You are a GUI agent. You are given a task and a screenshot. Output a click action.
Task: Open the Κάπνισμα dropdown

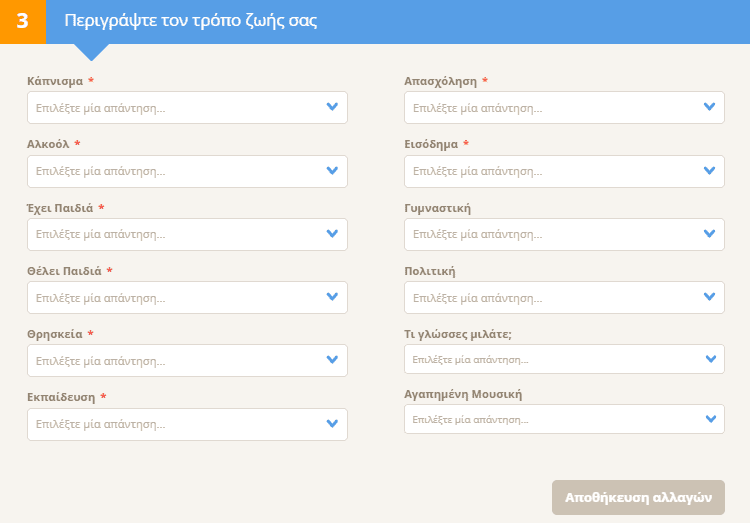pos(187,108)
